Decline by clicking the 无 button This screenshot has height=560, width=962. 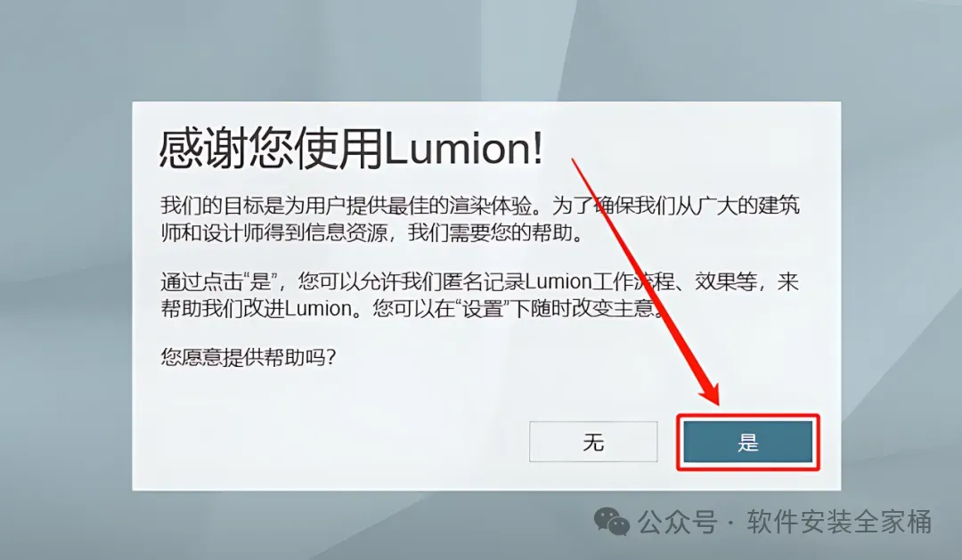(x=593, y=442)
